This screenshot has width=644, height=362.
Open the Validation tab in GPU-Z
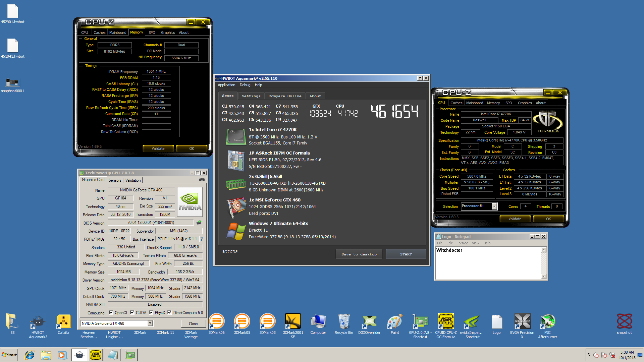133,180
